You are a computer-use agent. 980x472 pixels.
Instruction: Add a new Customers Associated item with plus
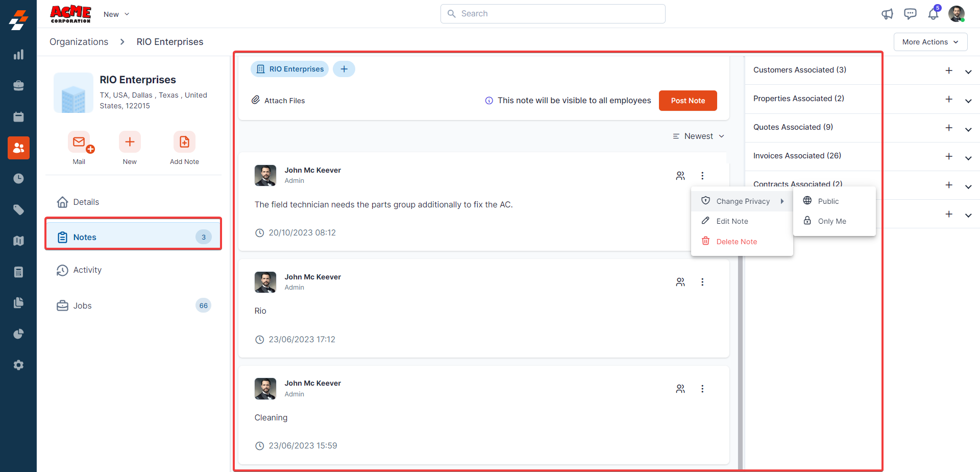949,70
